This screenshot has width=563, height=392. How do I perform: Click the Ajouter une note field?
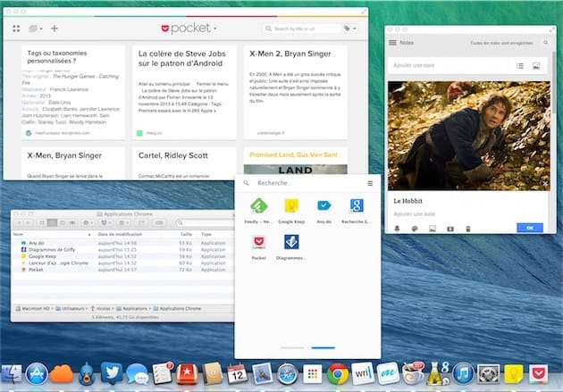click(449, 65)
